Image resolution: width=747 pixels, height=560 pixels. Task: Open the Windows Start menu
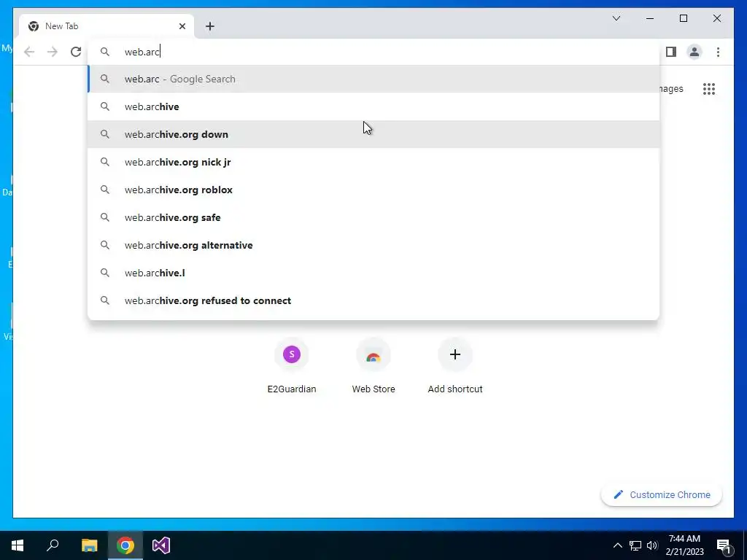tap(18, 545)
